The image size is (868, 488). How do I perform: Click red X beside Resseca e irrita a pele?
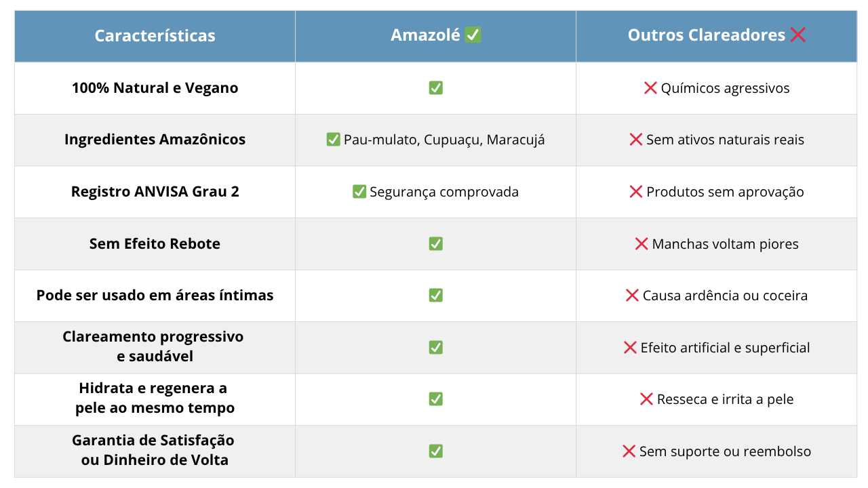pyautogui.click(x=646, y=399)
